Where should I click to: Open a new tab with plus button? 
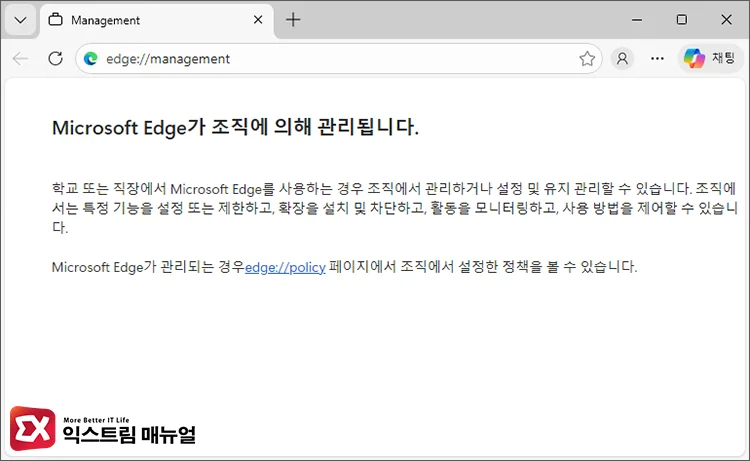(293, 20)
